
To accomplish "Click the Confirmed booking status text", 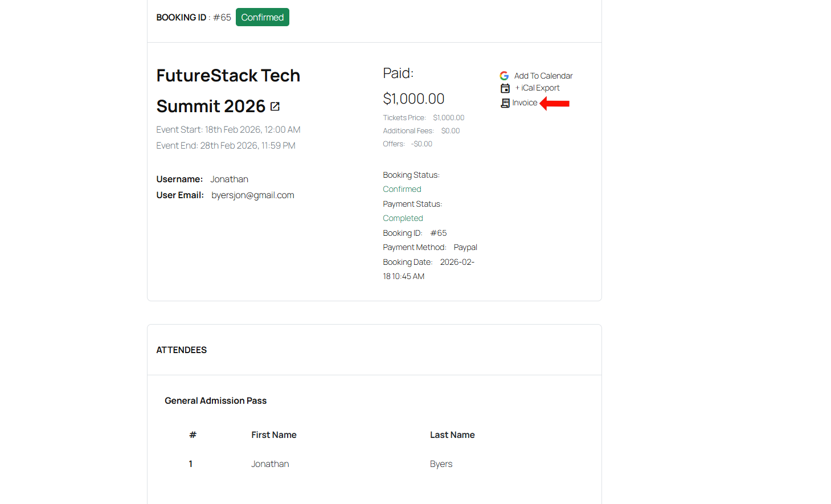I will (x=402, y=189).
